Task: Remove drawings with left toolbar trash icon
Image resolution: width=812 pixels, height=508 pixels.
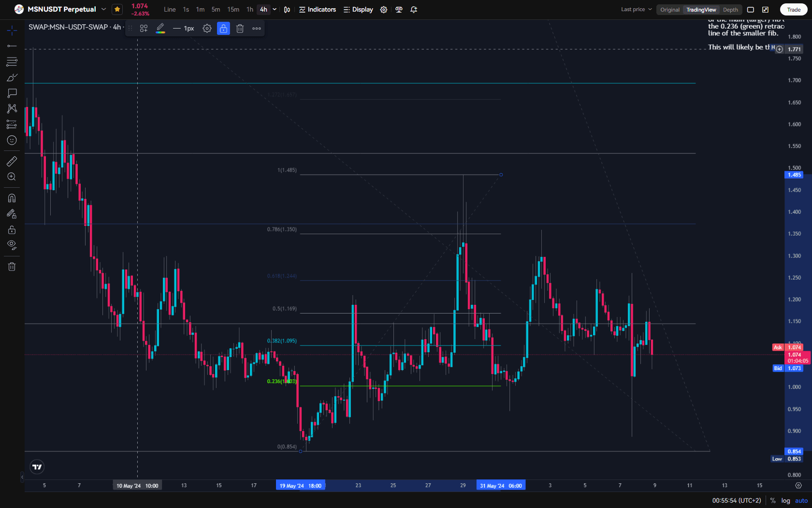Action: tap(12, 267)
